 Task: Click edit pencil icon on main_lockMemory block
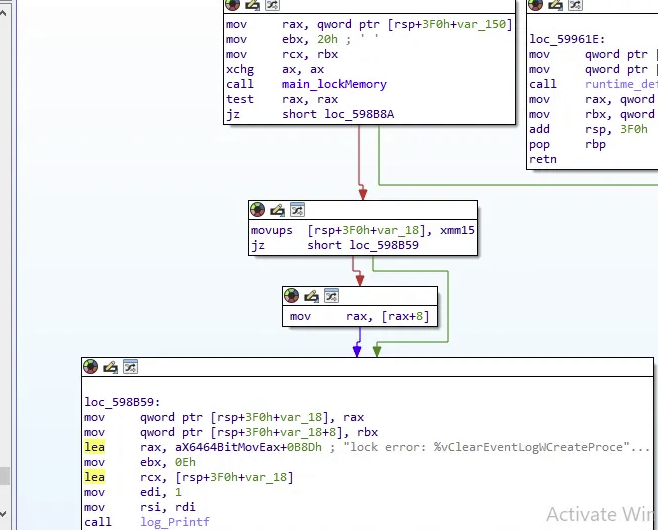coord(250,5)
